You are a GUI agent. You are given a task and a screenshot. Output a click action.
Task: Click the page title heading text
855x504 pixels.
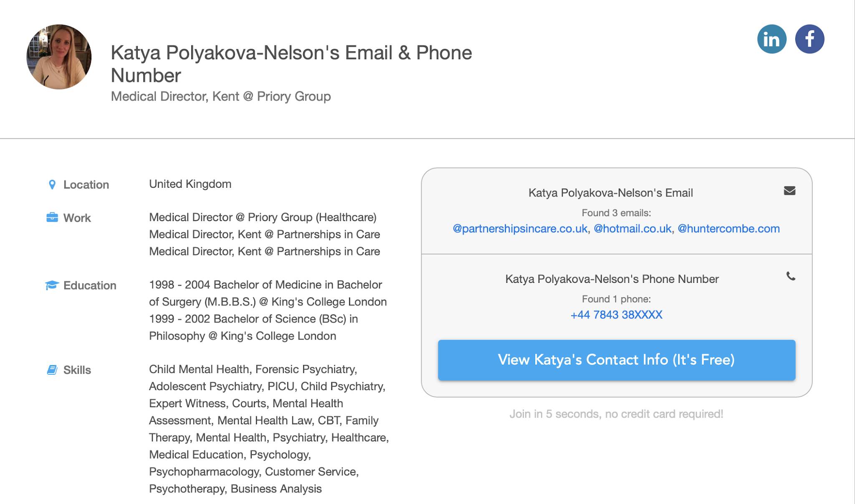(x=291, y=64)
